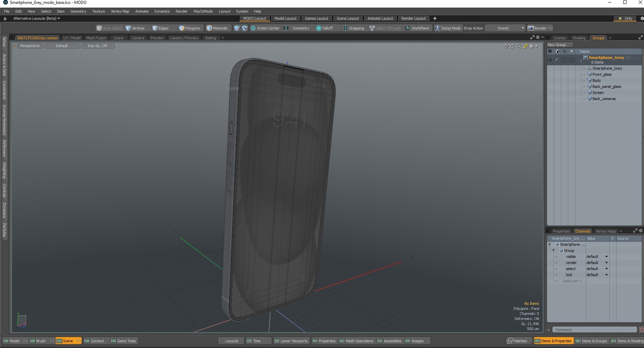This screenshot has width=644, height=348.
Task: Toggle Setup Mode
Action: [x=448, y=28]
